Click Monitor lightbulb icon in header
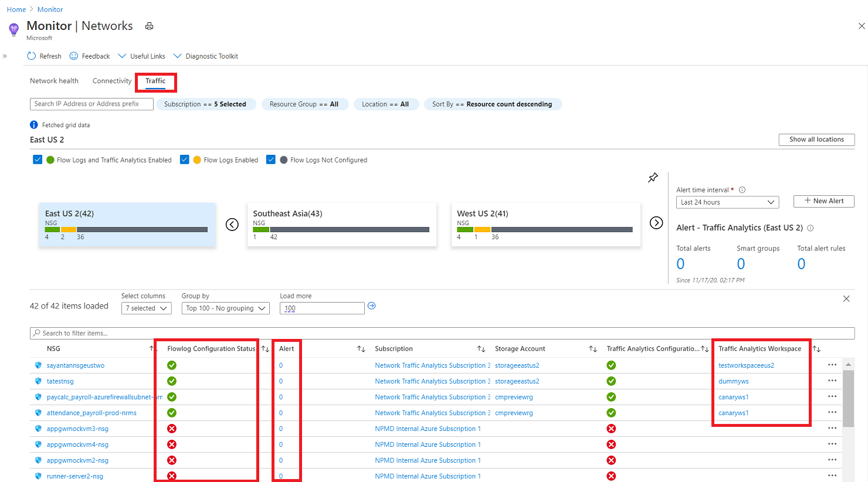The image size is (868, 482). pos(14,29)
